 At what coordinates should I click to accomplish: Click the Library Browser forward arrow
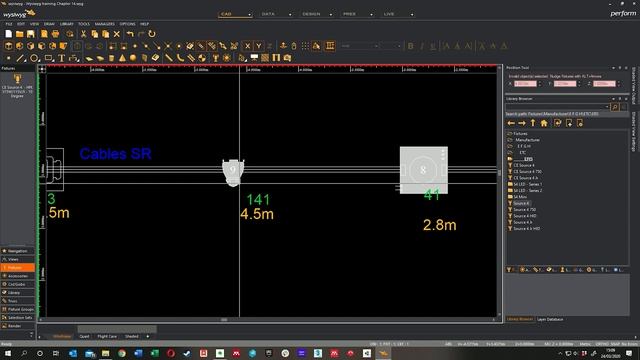(x=522, y=123)
